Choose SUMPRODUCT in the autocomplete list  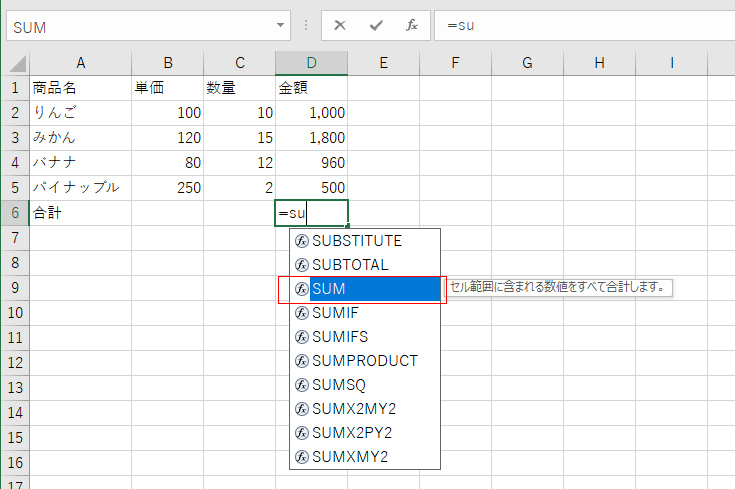(365, 361)
